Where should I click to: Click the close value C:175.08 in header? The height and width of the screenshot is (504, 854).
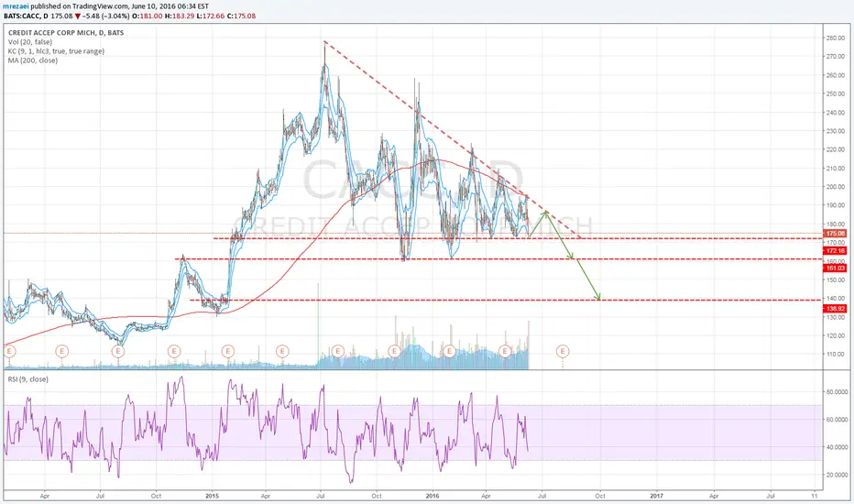tap(240, 16)
